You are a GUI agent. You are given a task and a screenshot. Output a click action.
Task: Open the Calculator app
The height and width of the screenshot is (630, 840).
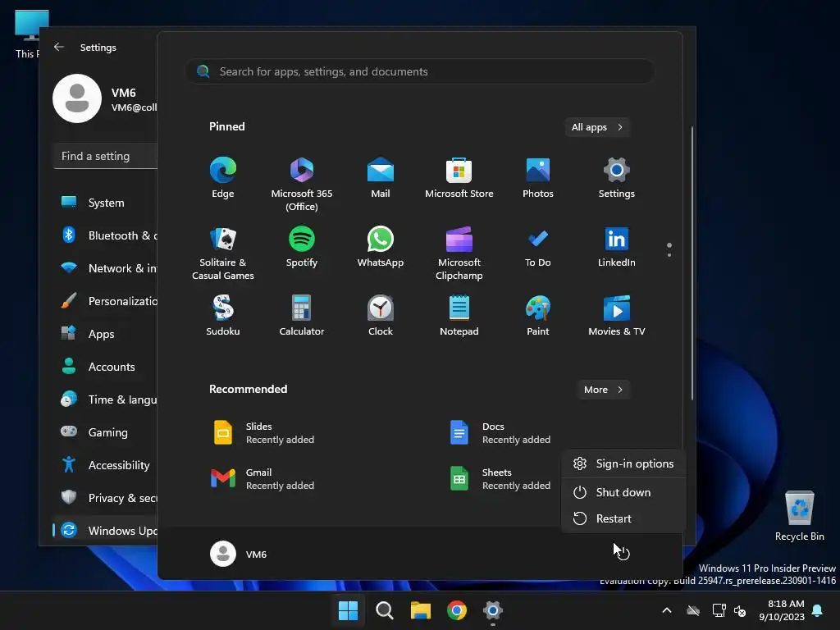coord(302,316)
